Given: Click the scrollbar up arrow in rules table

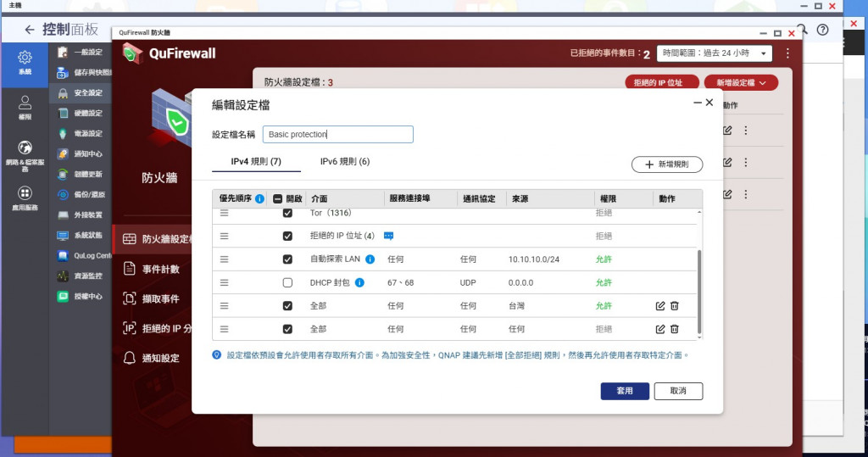Looking at the screenshot, I should coord(699,212).
